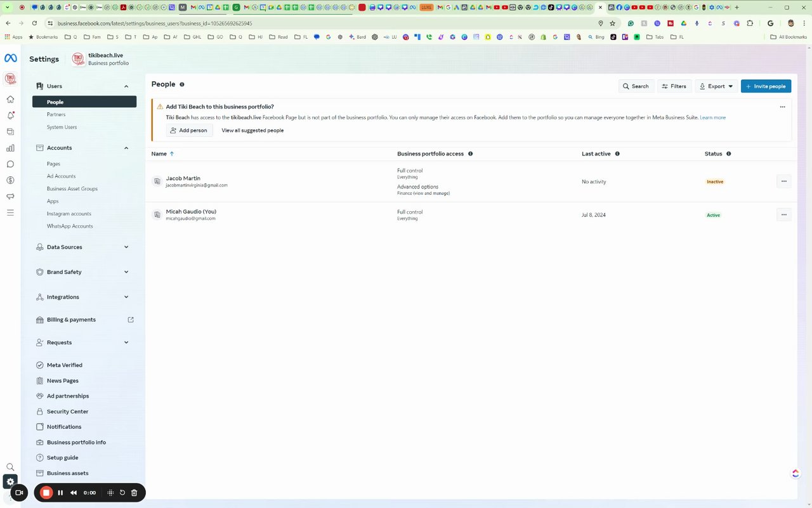Open Ad partnerships

(68, 396)
